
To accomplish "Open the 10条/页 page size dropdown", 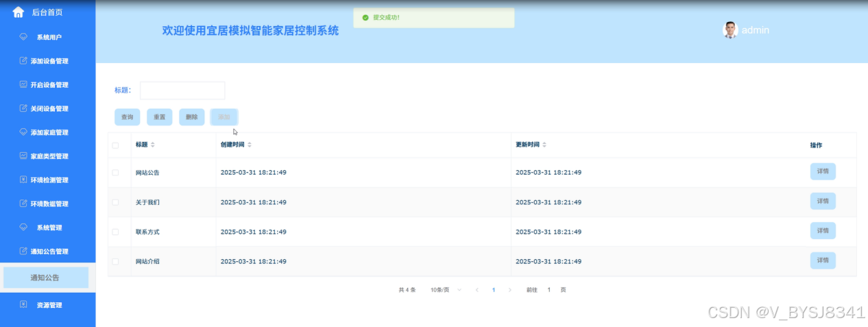I will click(x=446, y=290).
